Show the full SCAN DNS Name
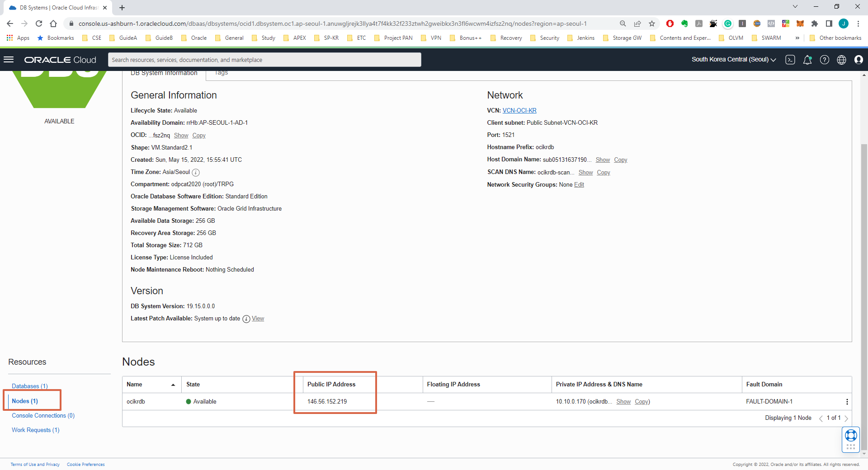Image resolution: width=868 pixels, height=470 pixels. coord(585,173)
